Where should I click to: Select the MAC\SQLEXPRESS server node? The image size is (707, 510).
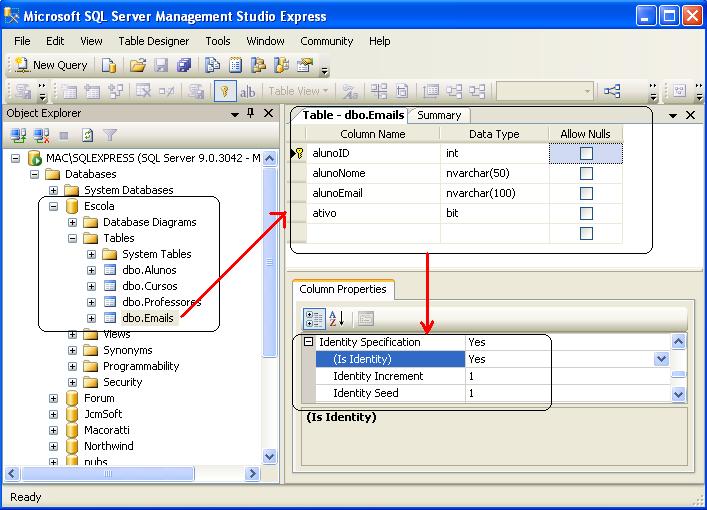pos(153,158)
